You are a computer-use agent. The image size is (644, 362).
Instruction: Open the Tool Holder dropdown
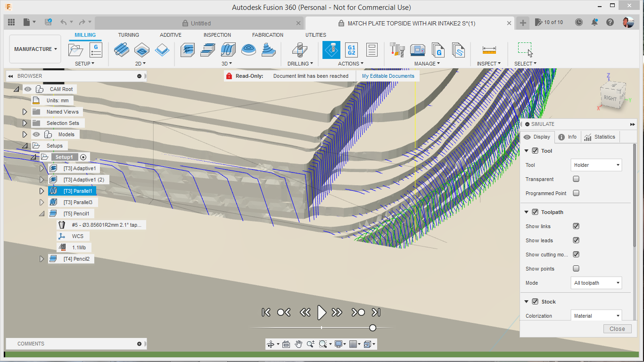point(596,165)
